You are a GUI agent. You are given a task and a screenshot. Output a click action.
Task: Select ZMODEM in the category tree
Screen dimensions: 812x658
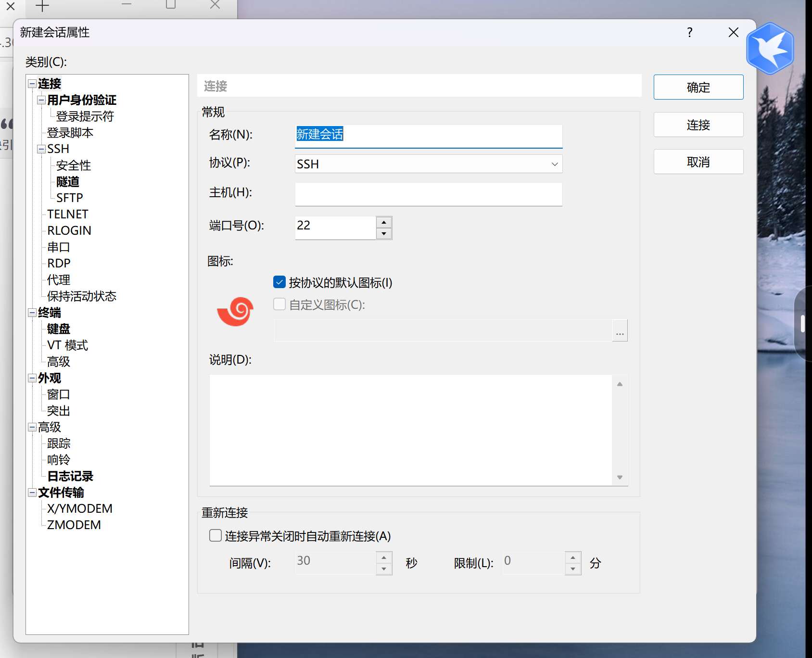coord(73,524)
